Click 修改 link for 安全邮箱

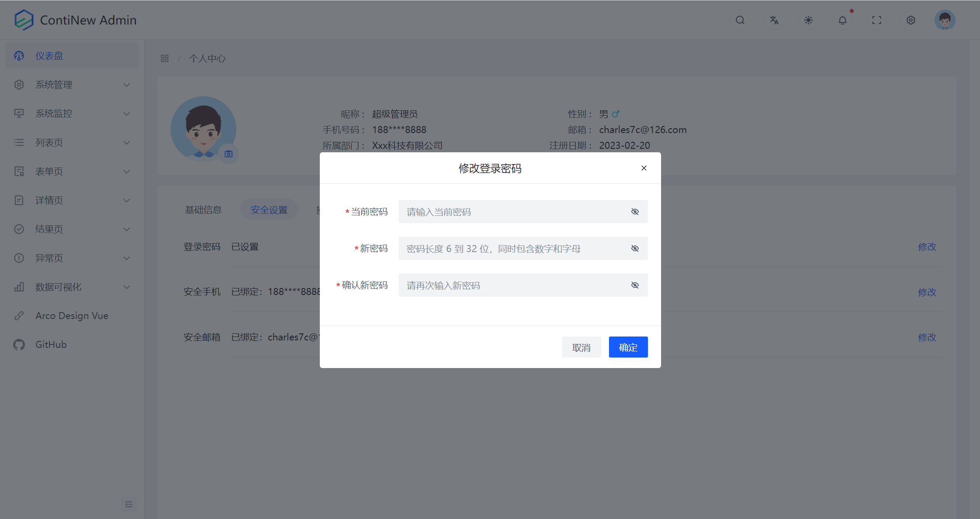[927, 337]
